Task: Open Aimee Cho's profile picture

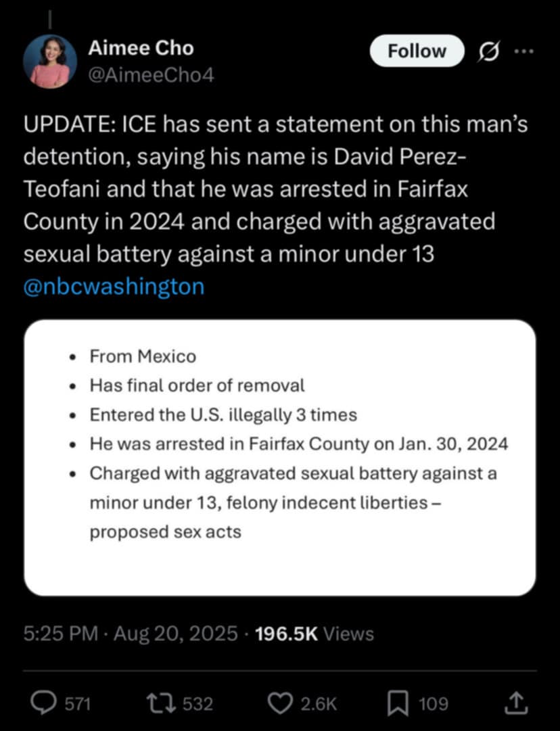Action: tap(49, 61)
